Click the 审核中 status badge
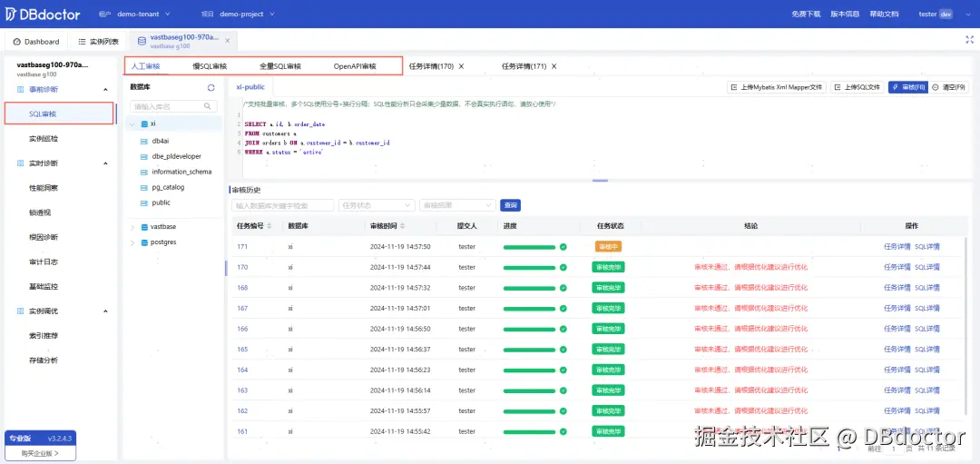Screen dimensions: 980x464 (608, 246)
